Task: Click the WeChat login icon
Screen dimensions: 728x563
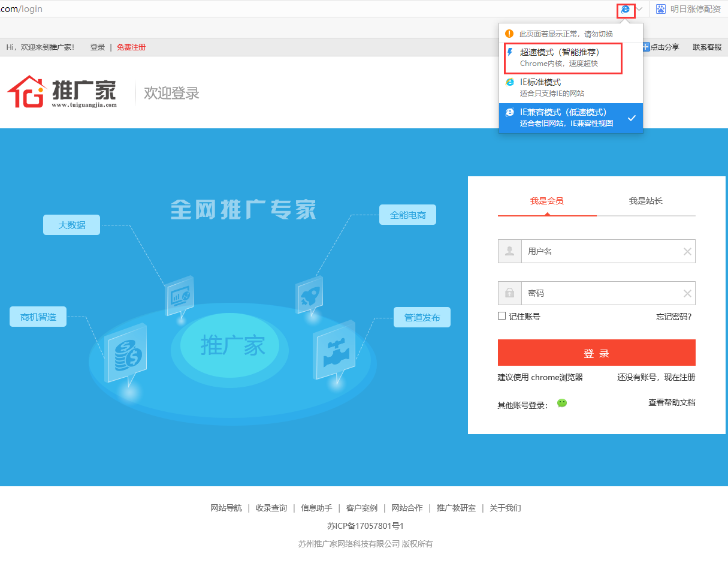Action: pos(562,403)
